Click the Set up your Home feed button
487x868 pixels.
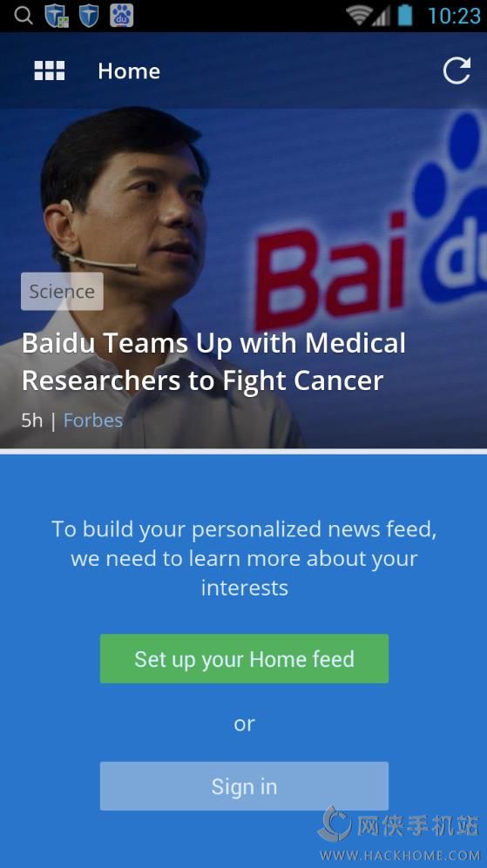(x=244, y=659)
